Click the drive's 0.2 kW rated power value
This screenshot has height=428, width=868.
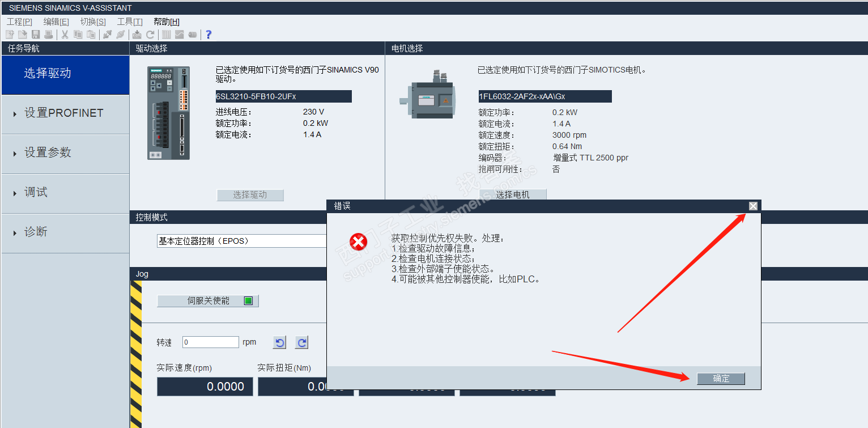coord(316,124)
